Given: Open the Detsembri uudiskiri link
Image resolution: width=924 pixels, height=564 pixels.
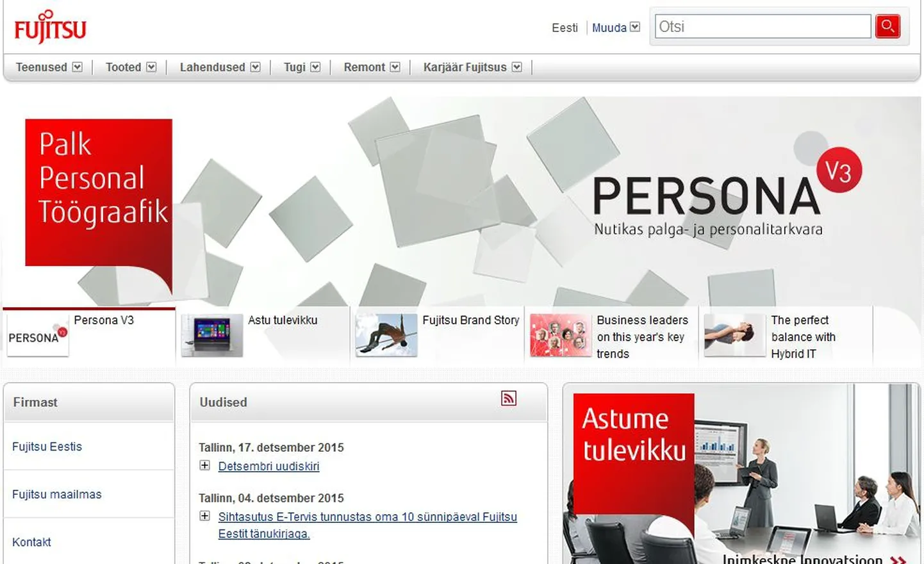Looking at the screenshot, I should pos(268,466).
